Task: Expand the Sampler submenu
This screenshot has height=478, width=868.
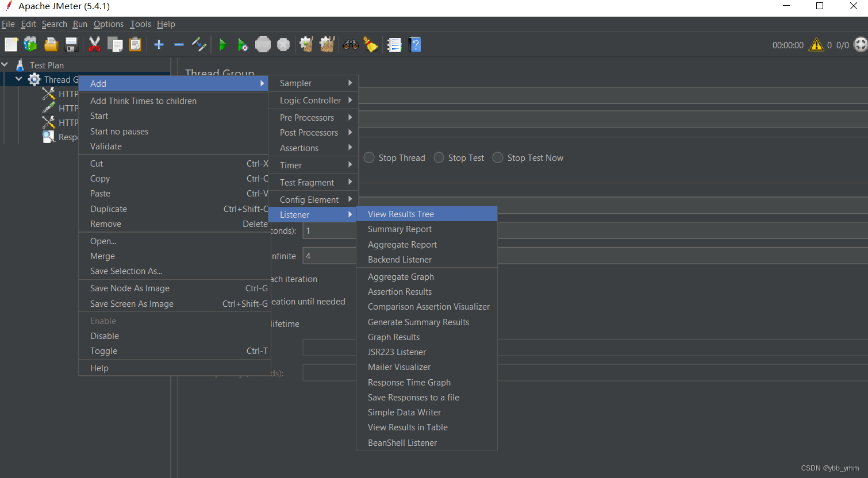Action: click(313, 83)
